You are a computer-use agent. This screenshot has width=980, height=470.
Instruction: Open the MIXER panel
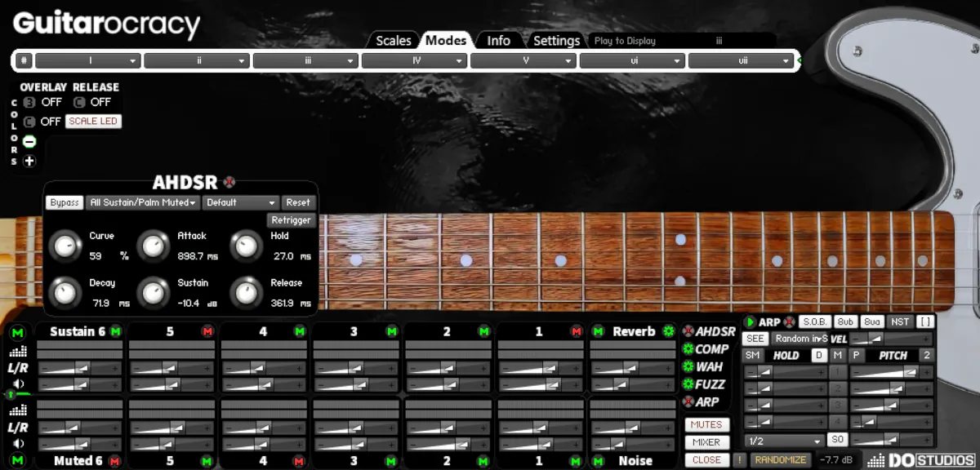[706, 442]
